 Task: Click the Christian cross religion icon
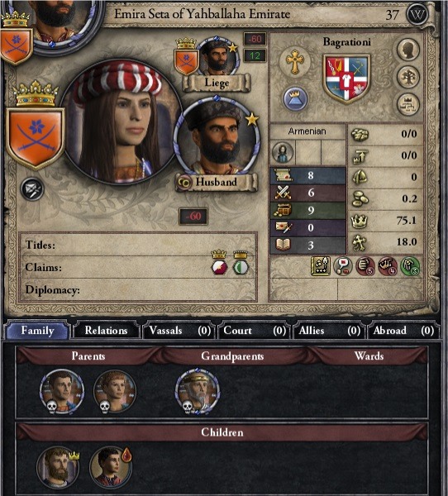295,61
